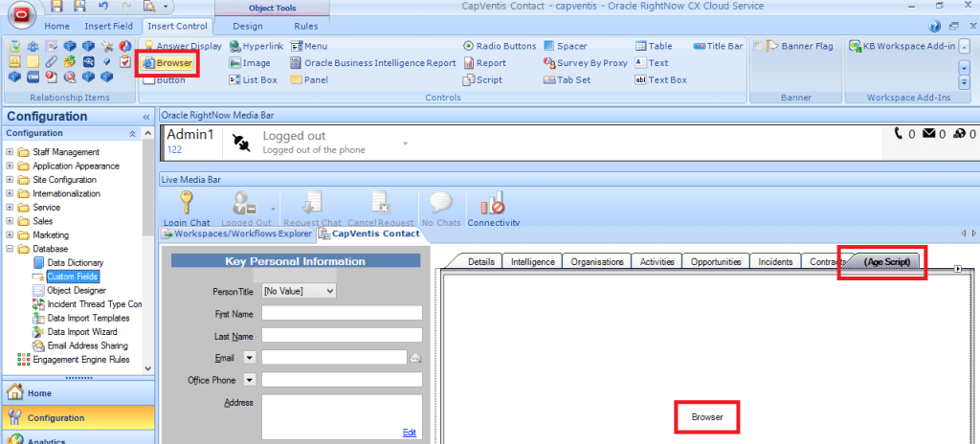Collapse the Database tree folder
This screenshot has height=444, width=980.
tap(10, 249)
